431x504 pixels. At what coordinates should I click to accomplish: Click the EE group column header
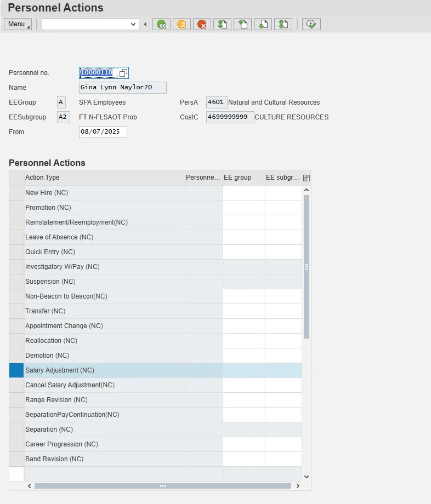(244, 177)
